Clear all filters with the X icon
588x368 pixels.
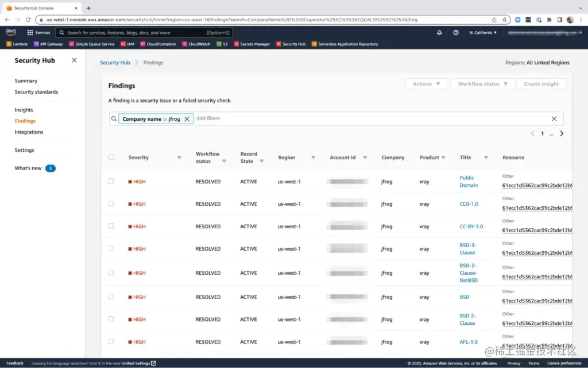pyautogui.click(x=554, y=118)
